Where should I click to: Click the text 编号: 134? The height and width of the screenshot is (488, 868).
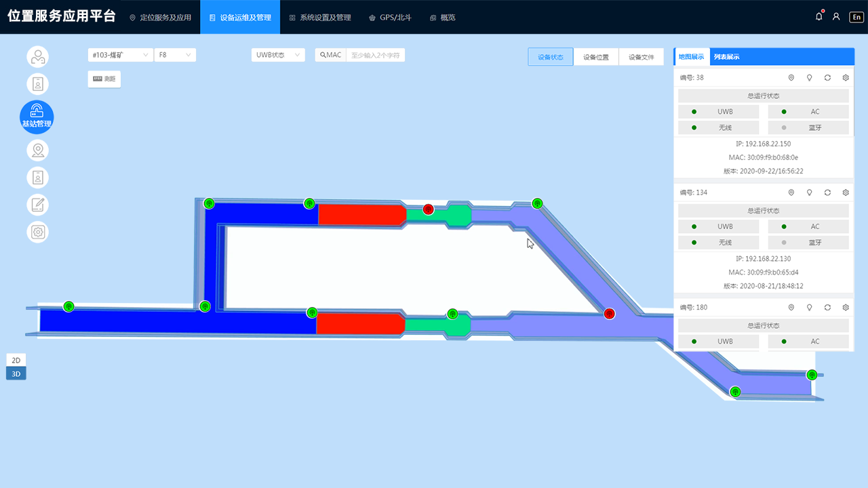tap(694, 192)
